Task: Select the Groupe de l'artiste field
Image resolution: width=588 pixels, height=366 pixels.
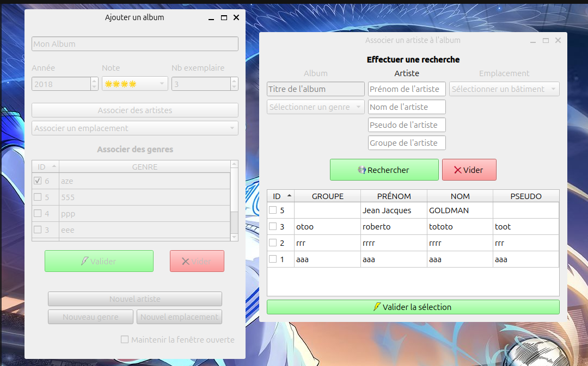Action: click(407, 143)
